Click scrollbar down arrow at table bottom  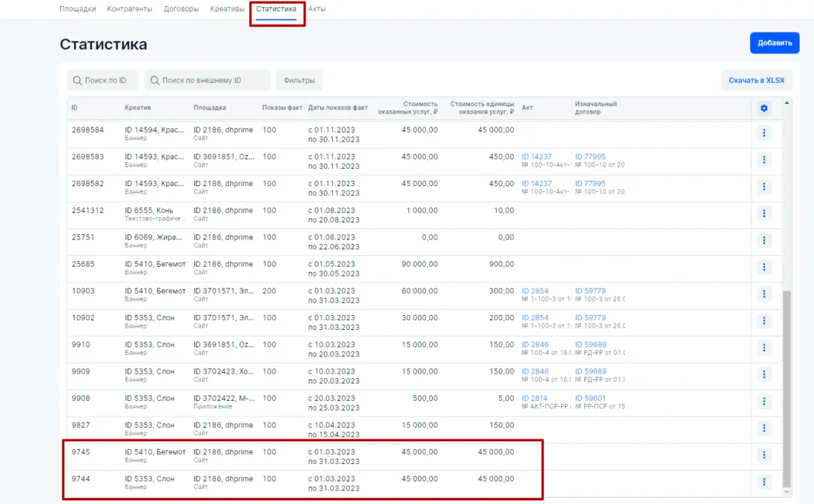(787, 492)
